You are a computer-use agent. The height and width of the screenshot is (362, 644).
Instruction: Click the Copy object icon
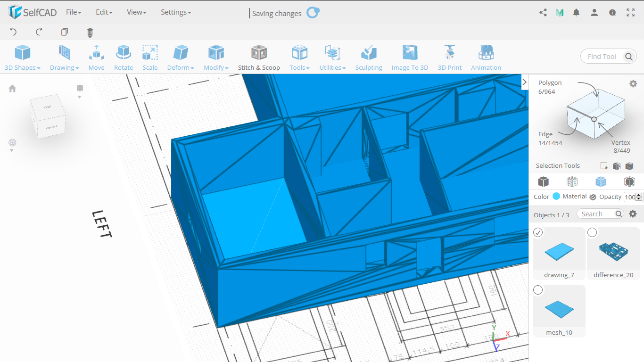click(65, 32)
